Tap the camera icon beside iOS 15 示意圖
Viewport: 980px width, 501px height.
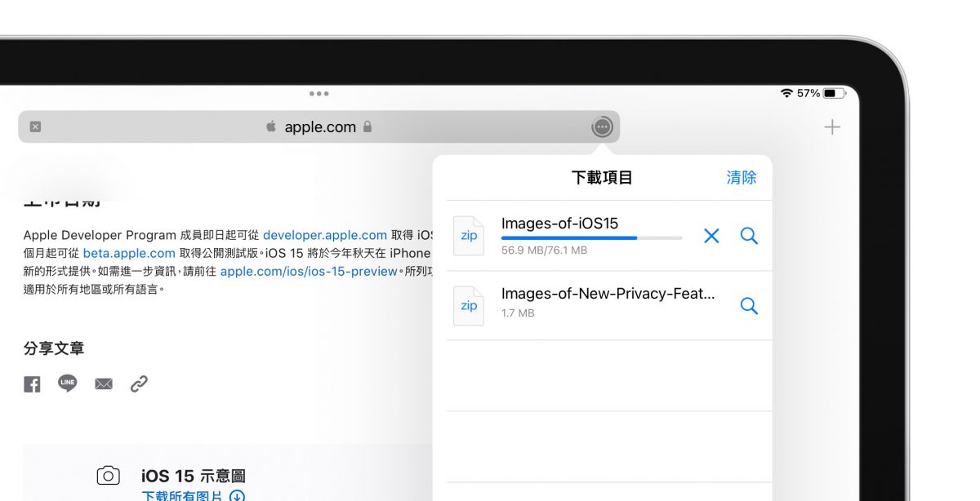point(108,476)
